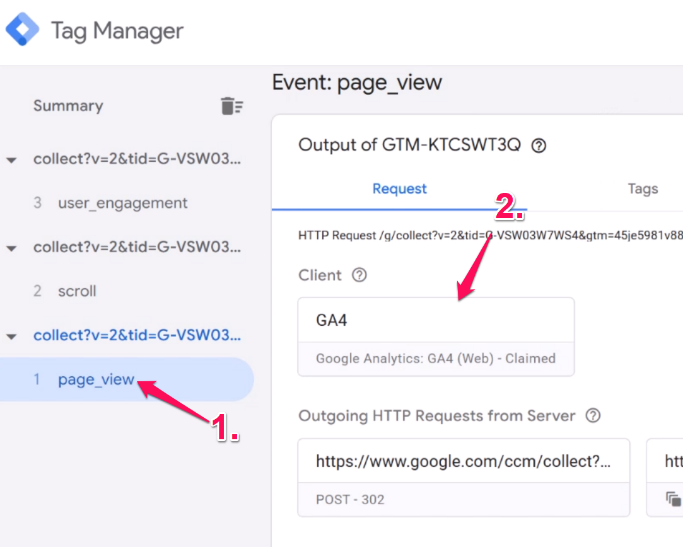
Task: Collapse the first collect request group
Action: (x=12, y=160)
